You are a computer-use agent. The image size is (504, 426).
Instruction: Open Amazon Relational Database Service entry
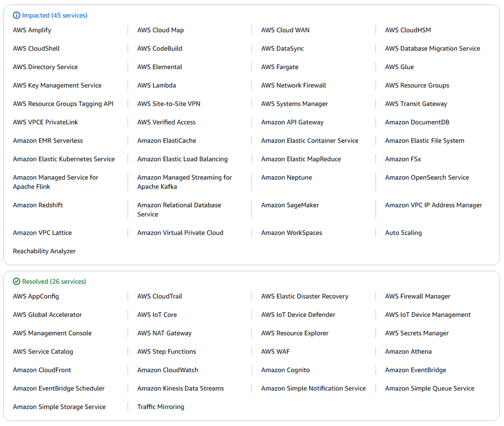pyautogui.click(x=179, y=210)
